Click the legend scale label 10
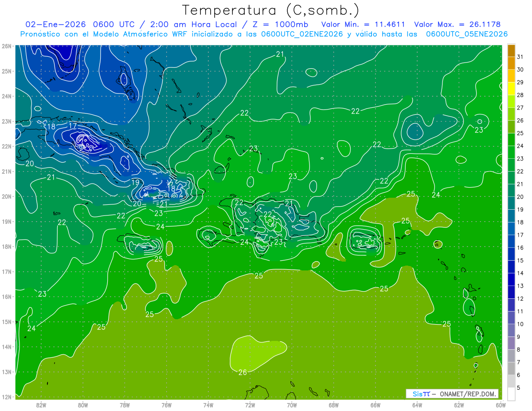Viewport: 532px width, 411px height. 520,325
